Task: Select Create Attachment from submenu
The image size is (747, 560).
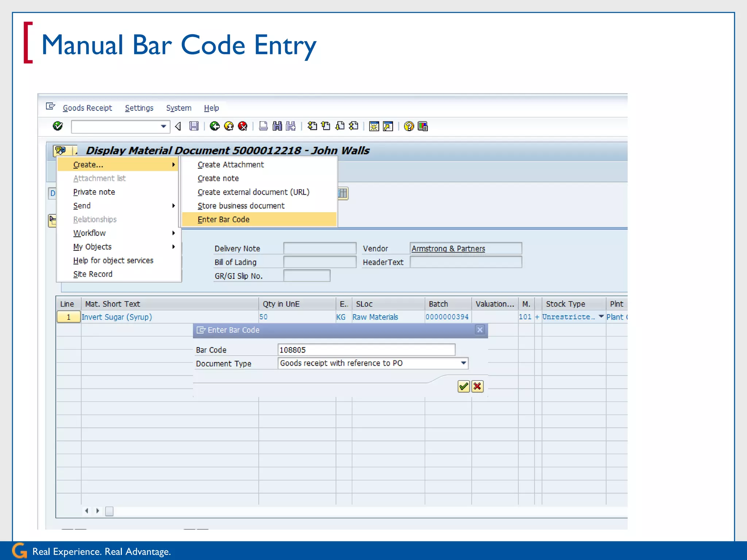Action: [259, 164]
